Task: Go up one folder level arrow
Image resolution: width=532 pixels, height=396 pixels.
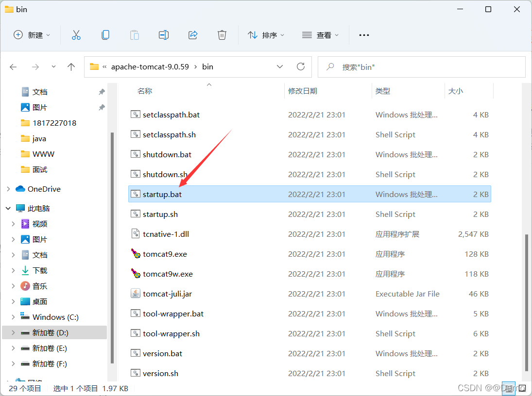Action: (x=71, y=67)
